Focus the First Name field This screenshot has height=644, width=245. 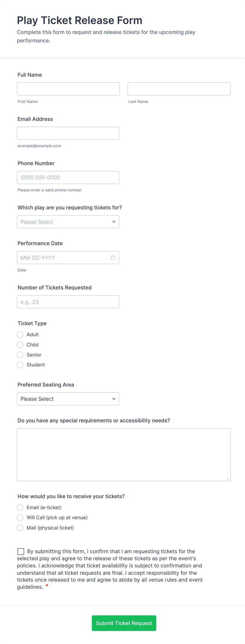(68, 89)
